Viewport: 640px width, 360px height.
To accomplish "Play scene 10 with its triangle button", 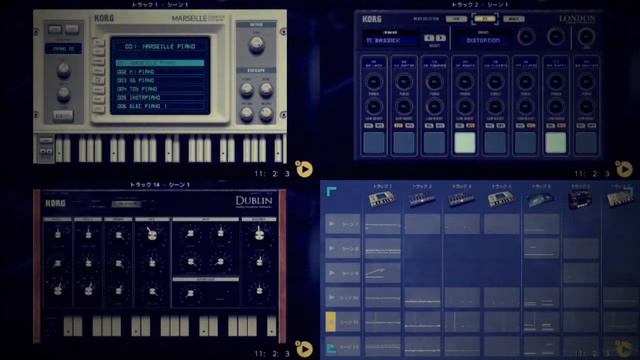I will [332, 297].
